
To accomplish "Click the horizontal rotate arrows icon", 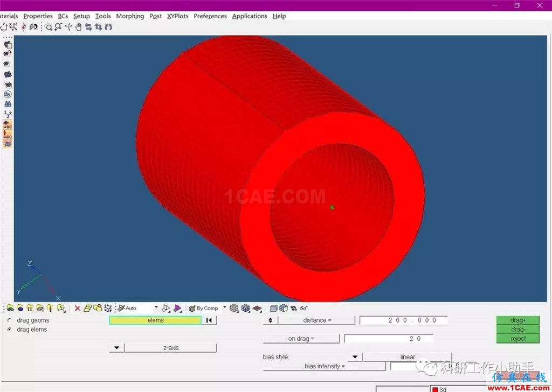I will click(88, 27).
